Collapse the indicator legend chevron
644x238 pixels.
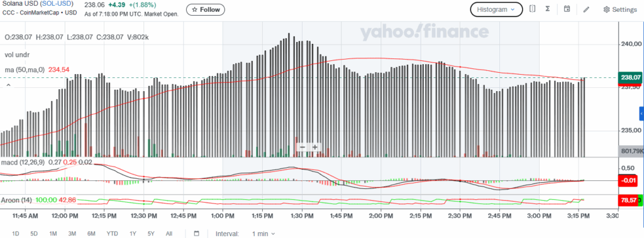(x=8, y=85)
